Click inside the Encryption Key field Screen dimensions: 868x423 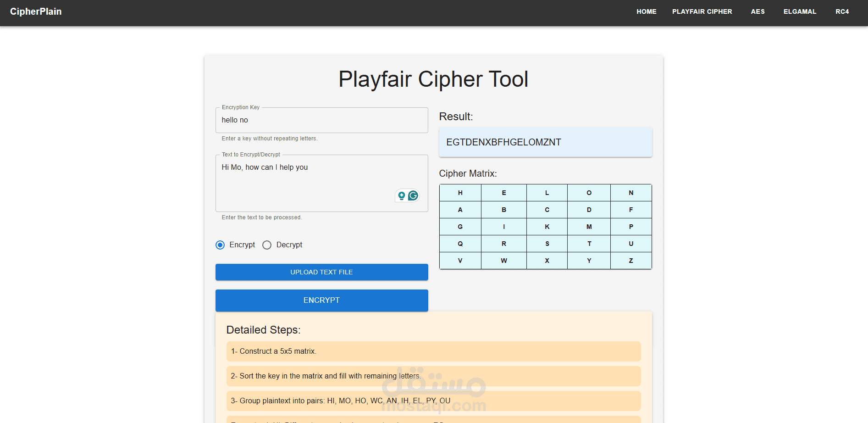[321, 120]
